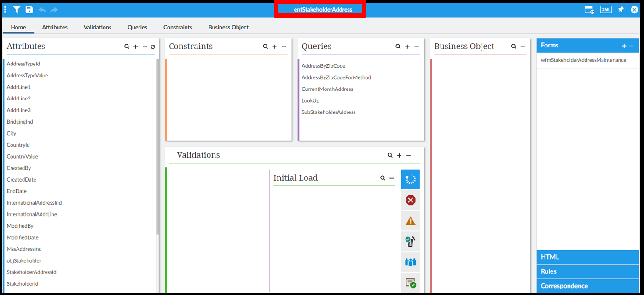Select the SubStakeholderAddress query

click(x=328, y=112)
